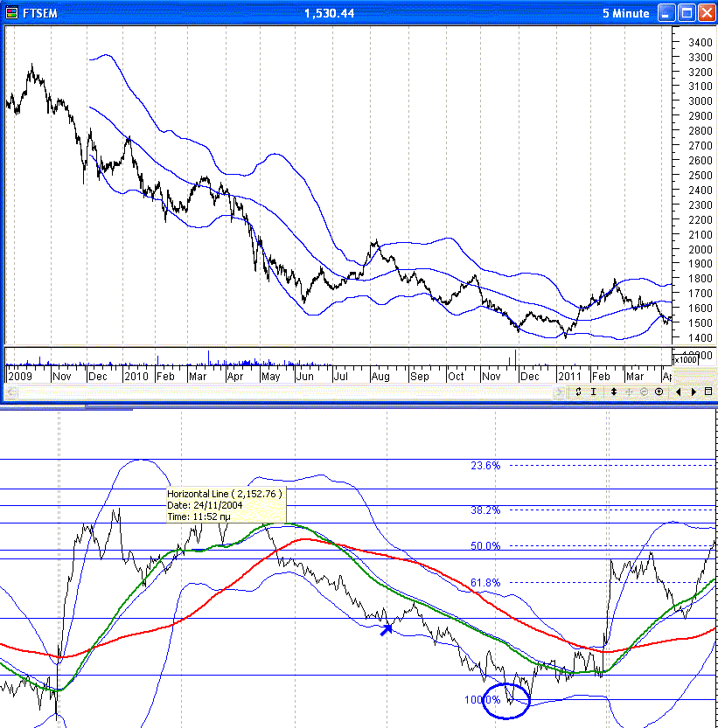The image size is (718, 728).
Task: Click the blue arrow annotation on chart
Action: (x=386, y=627)
